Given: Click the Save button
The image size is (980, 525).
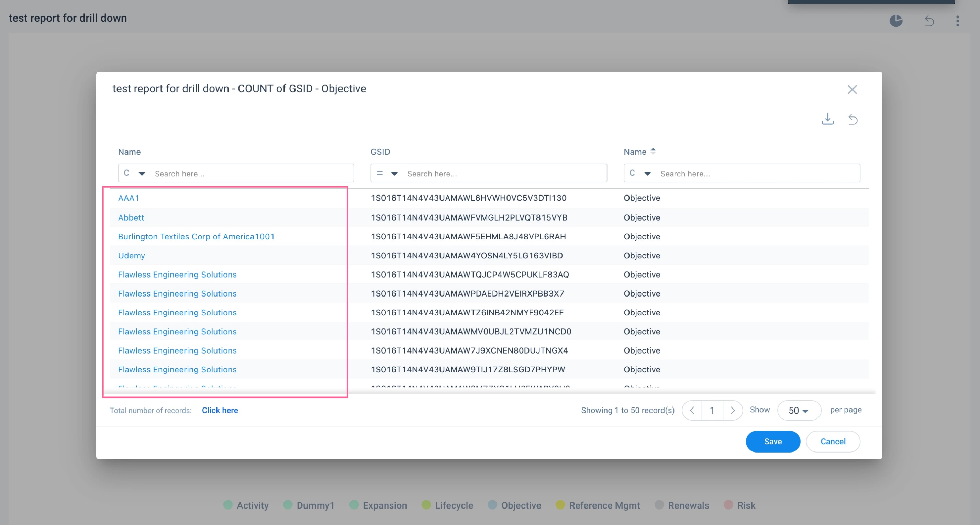Looking at the screenshot, I should point(773,441).
